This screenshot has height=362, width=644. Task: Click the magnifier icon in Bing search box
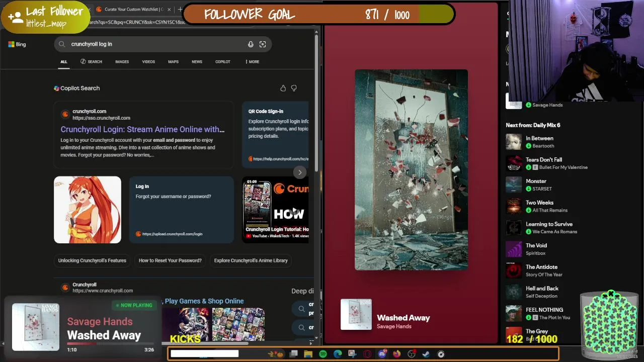[62, 44]
